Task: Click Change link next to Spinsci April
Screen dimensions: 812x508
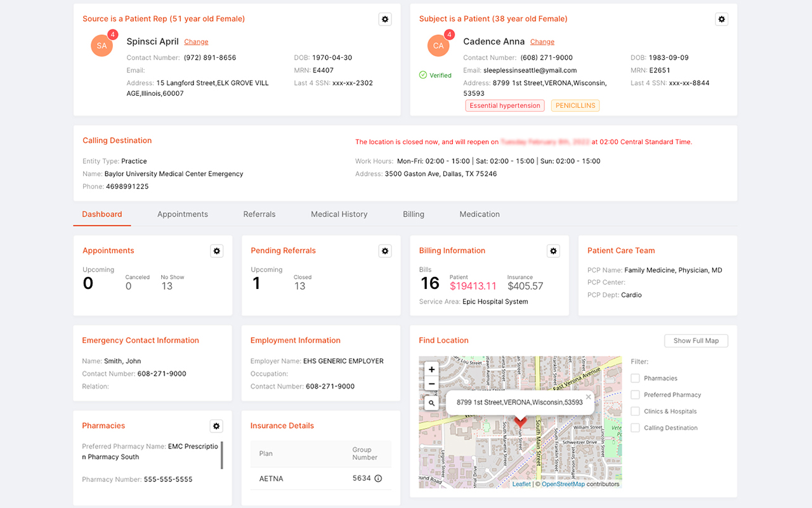Action: pyautogui.click(x=196, y=42)
